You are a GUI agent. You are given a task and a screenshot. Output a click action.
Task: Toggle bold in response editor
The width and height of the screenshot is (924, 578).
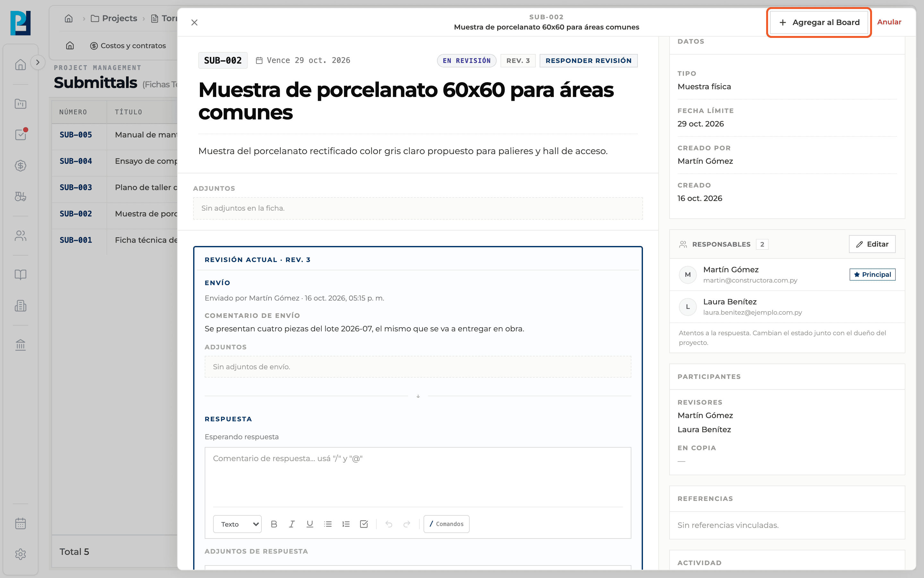click(274, 524)
